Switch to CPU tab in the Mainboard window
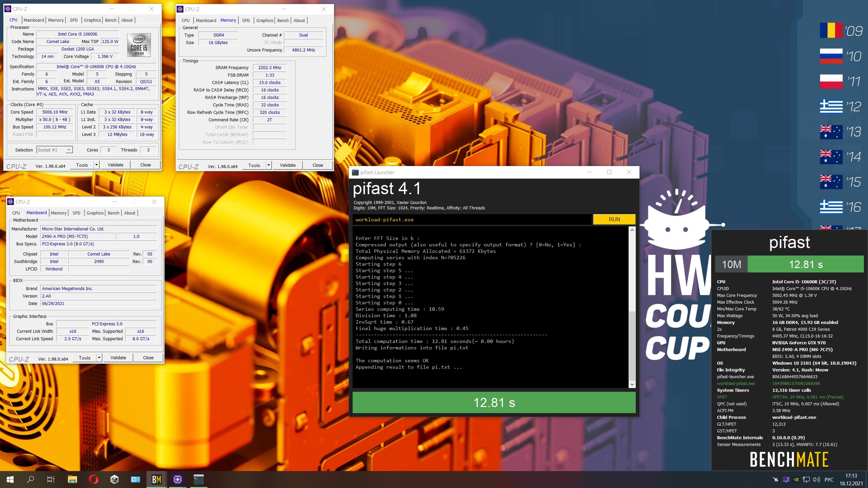This screenshot has width=868, height=488. click(x=16, y=213)
